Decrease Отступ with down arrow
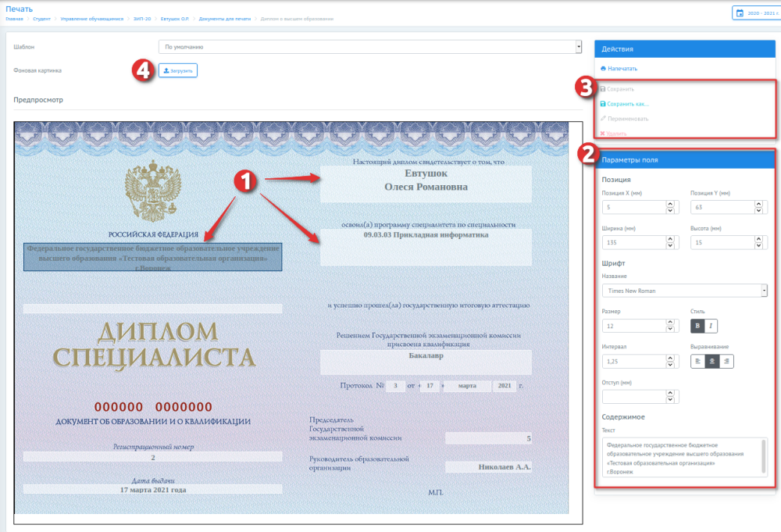The width and height of the screenshot is (781, 532). 670,400
